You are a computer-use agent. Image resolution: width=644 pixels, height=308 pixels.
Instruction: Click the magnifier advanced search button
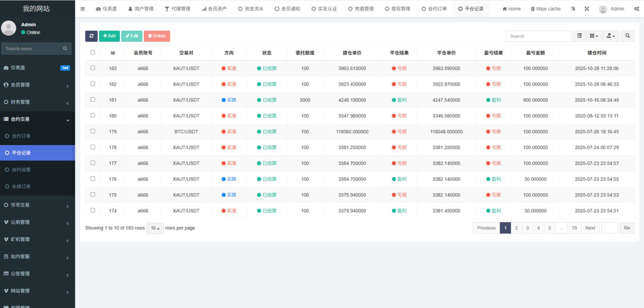[627, 36]
